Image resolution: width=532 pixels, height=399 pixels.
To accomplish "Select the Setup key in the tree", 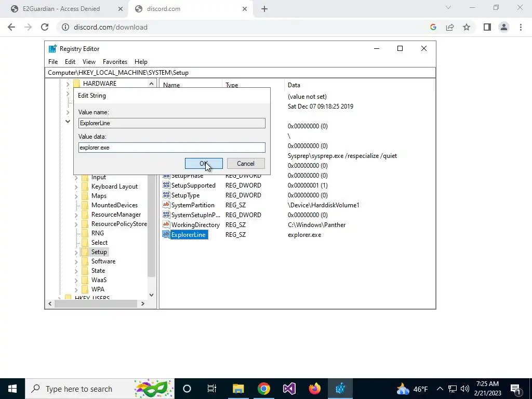I will pyautogui.click(x=99, y=252).
